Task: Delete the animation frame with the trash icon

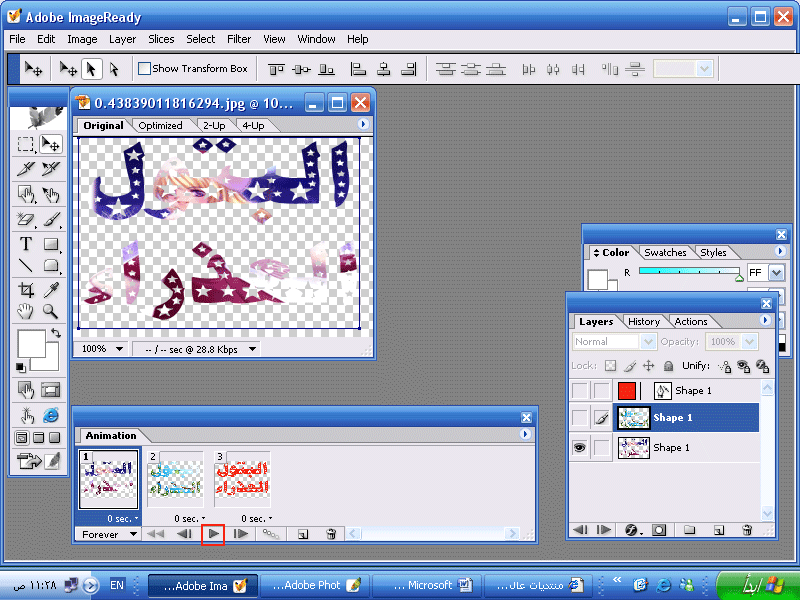Action: [x=331, y=534]
